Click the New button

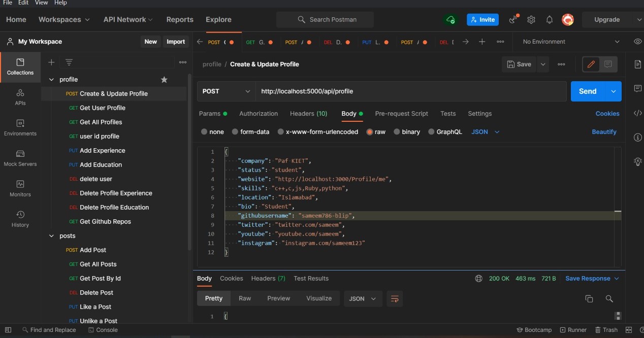(150, 42)
